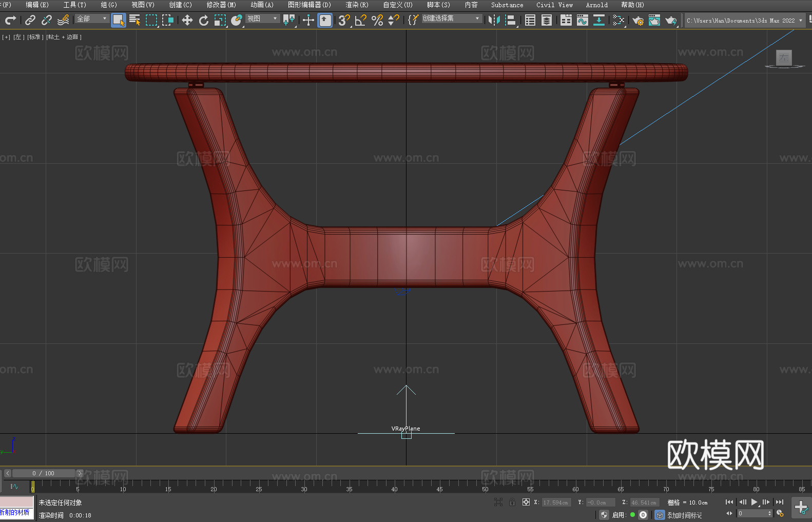Click the [左] viewport view label
This screenshot has height=522, width=812.
point(18,37)
